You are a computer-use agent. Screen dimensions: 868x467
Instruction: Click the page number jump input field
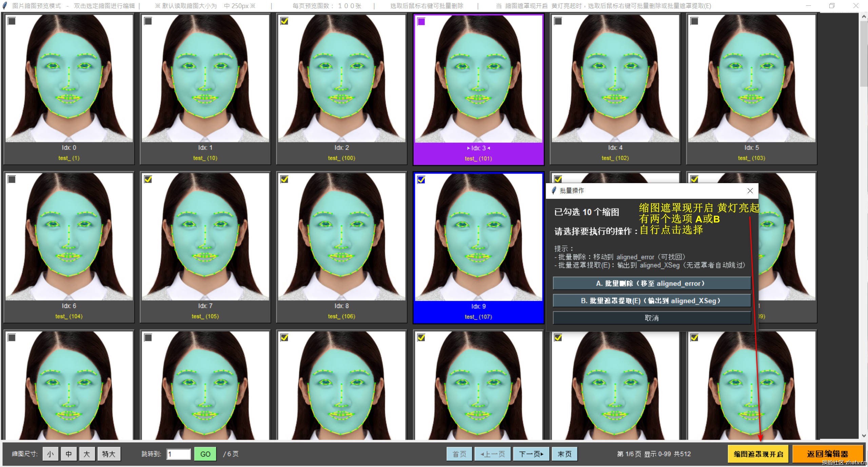(178, 454)
